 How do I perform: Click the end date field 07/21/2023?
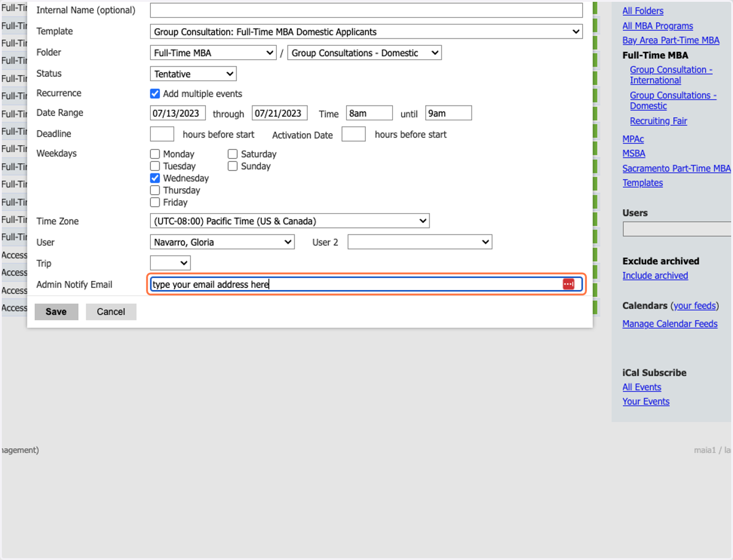280,113
